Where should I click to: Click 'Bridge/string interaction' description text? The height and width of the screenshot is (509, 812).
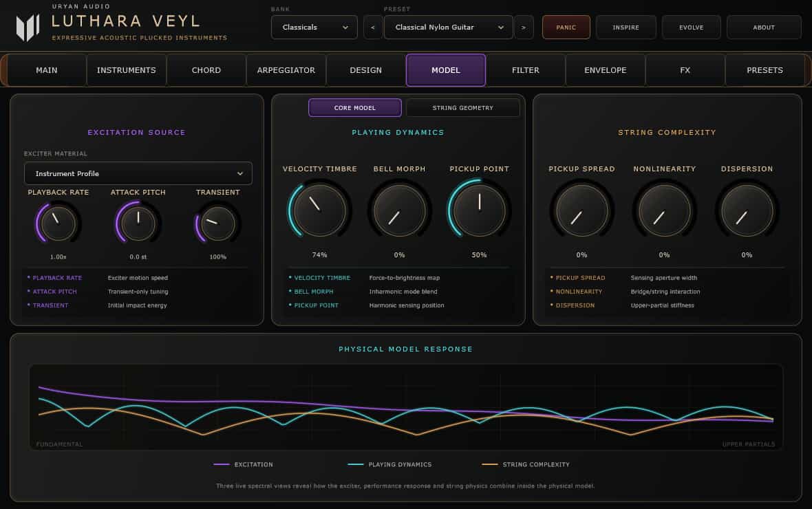point(665,292)
